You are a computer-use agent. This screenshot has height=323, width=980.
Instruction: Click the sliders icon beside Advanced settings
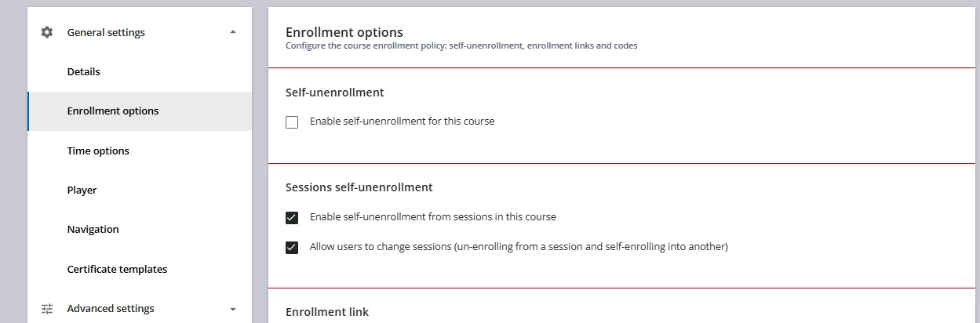[x=47, y=308]
